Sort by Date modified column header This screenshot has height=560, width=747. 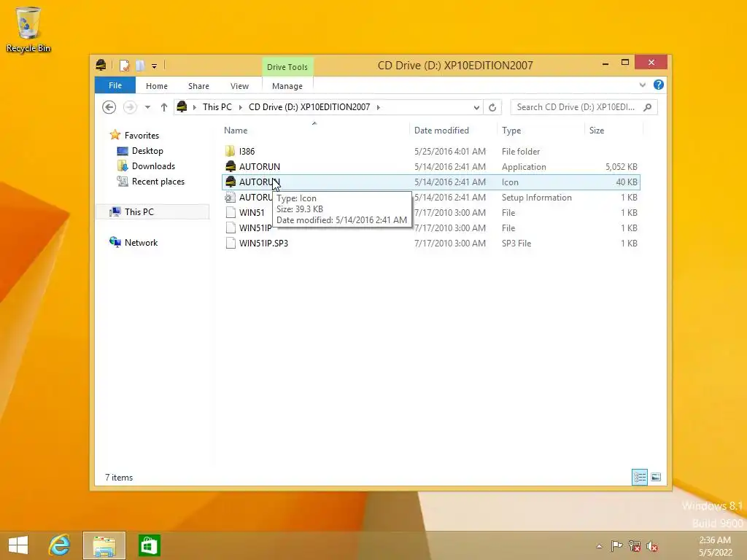coord(441,131)
